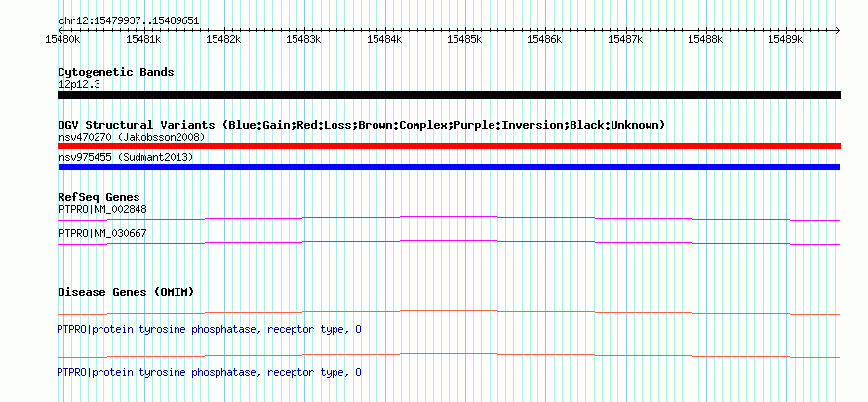Screen dimensions: 868x402
Task: Click the chr12:15479937..15489651 coordinate label
Action: (x=129, y=21)
